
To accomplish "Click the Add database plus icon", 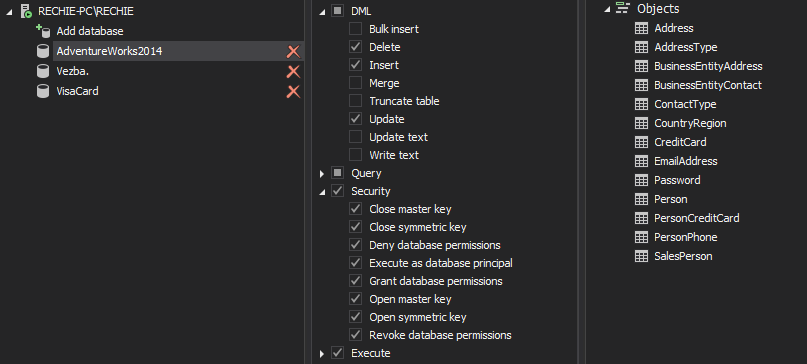I will [43, 31].
